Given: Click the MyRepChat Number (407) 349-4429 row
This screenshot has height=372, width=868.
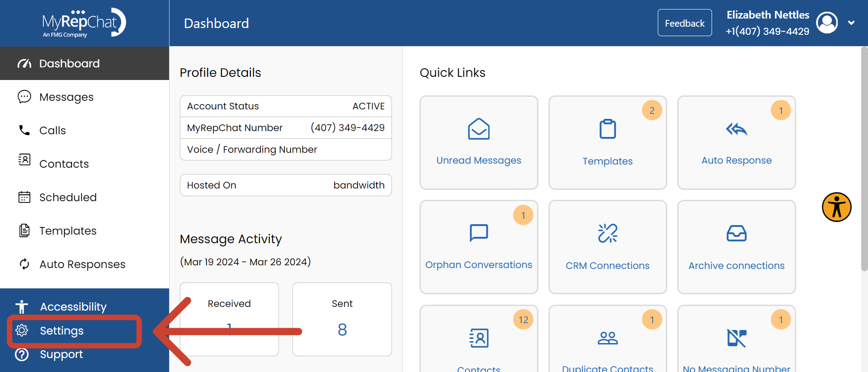Looking at the screenshot, I should [x=286, y=128].
